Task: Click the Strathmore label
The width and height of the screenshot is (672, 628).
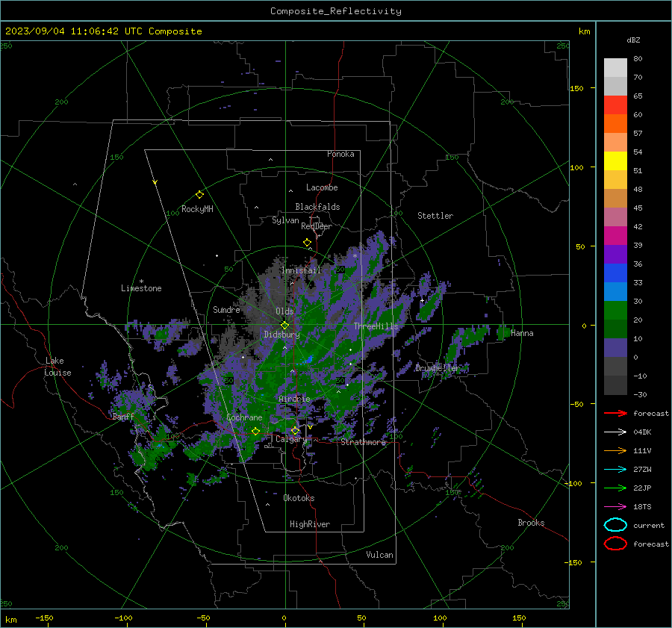Action: point(364,442)
